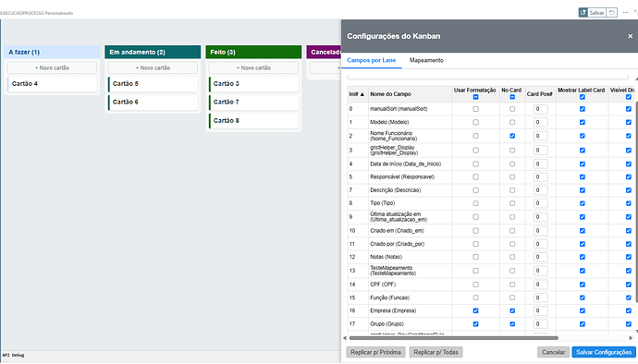Toggle the No Card header select-all checkbox

(512, 97)
